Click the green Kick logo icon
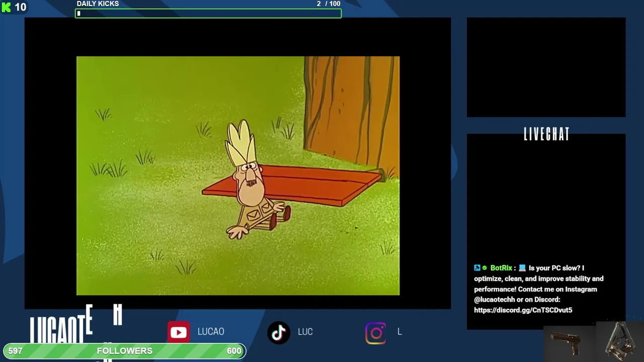644x362 pixels. 6,8
